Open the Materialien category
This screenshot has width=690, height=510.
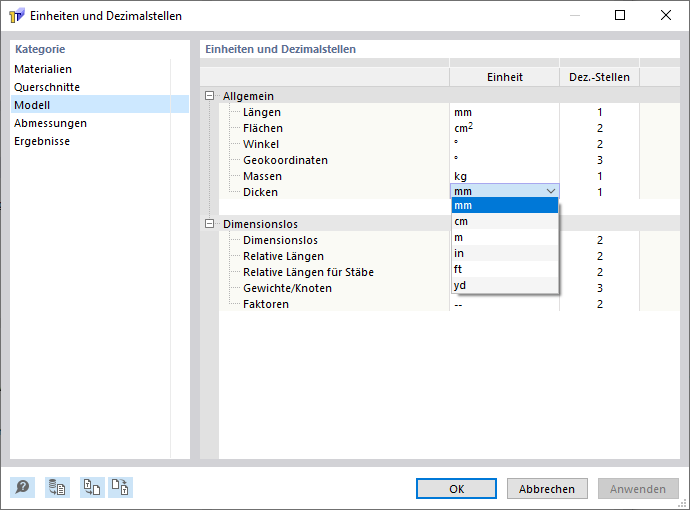click(43, 69)
